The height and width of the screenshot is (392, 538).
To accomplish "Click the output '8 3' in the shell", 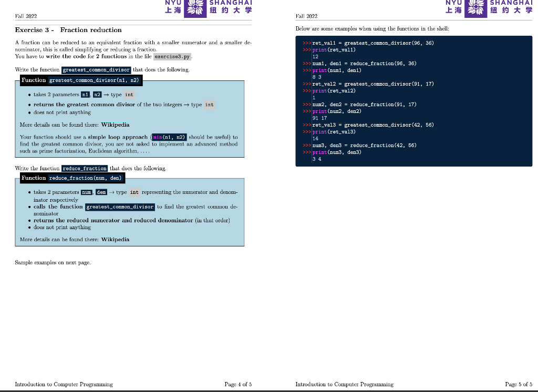I will click(x=317, y=77).
